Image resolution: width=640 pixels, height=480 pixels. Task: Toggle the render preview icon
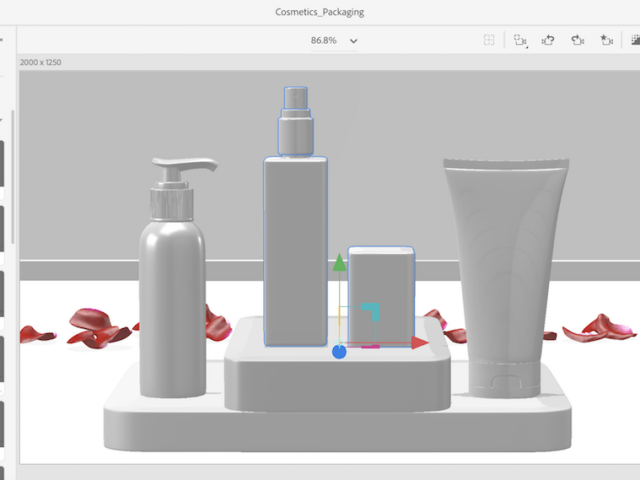(634, 40)
